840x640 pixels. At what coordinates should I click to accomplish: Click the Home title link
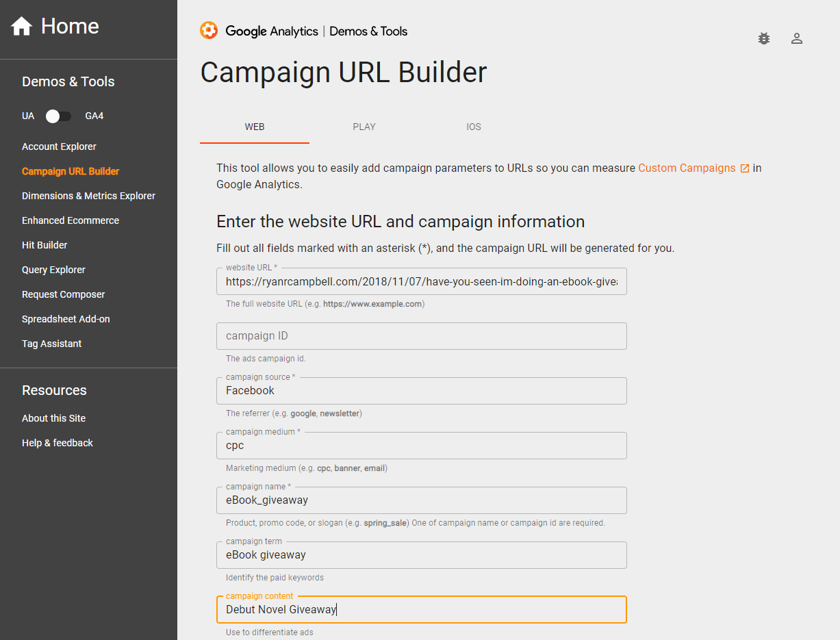(x=70, y=26)
